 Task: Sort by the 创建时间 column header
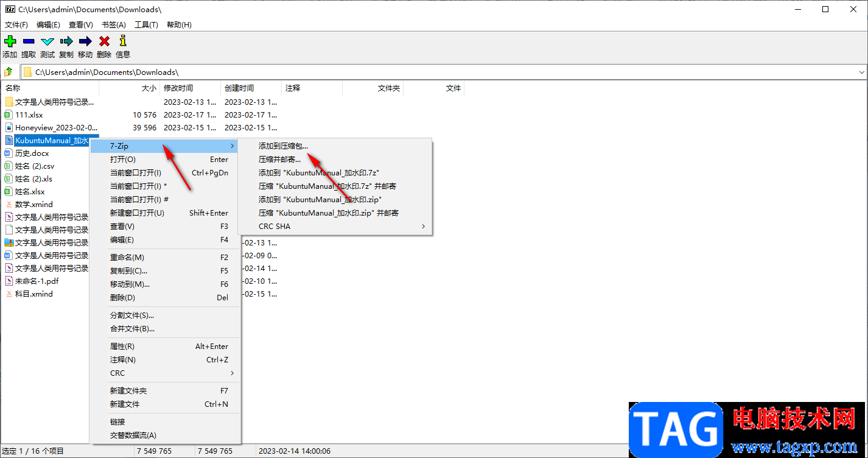[x=251, y=88]
